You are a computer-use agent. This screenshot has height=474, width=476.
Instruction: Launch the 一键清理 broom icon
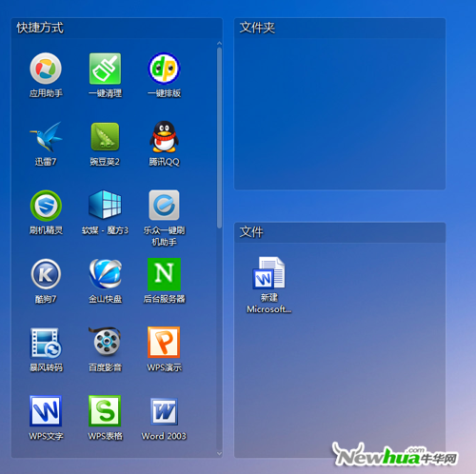(x=105, y=69)
